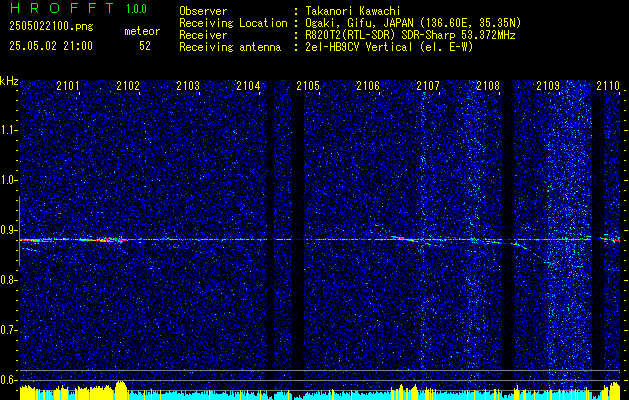Viewport: 629px width, 400px height.
Task: Click the 2101 time marker
Action: pos(68,85)
